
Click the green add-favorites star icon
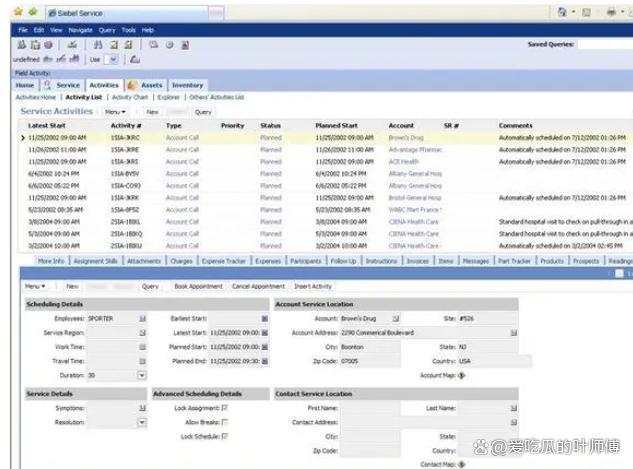(33, 12)
